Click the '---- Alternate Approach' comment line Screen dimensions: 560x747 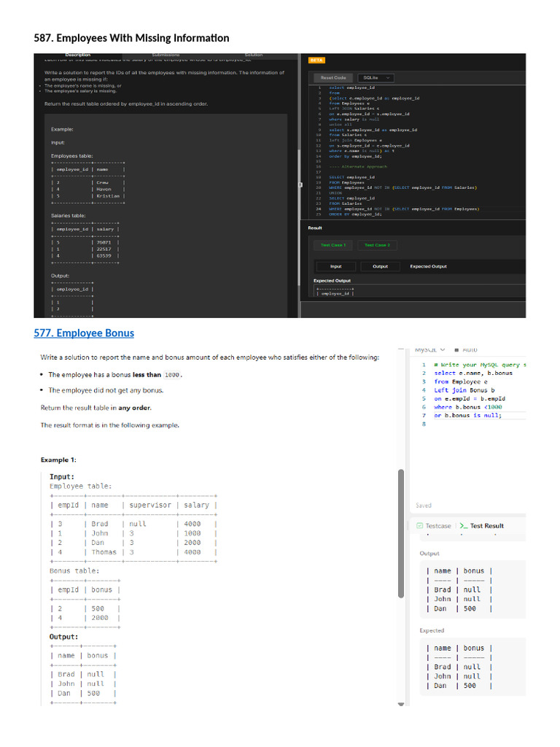pyautogui.click(x=358, y=167)
